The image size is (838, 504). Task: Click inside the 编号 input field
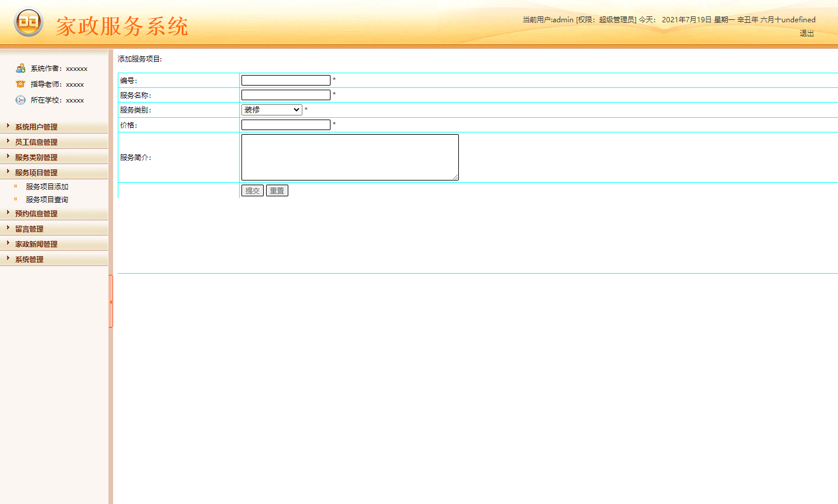[x=285, y=80]
